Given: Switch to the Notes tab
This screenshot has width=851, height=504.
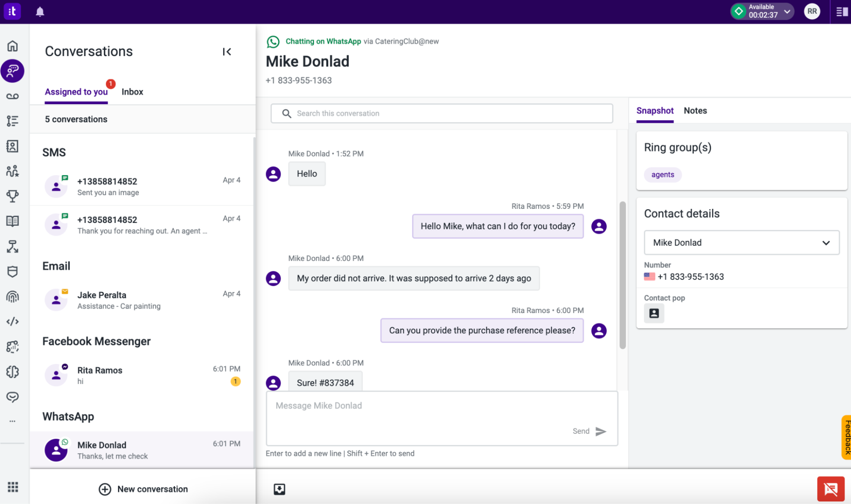Looking at the screenshot, I should (x=695, y=111).
